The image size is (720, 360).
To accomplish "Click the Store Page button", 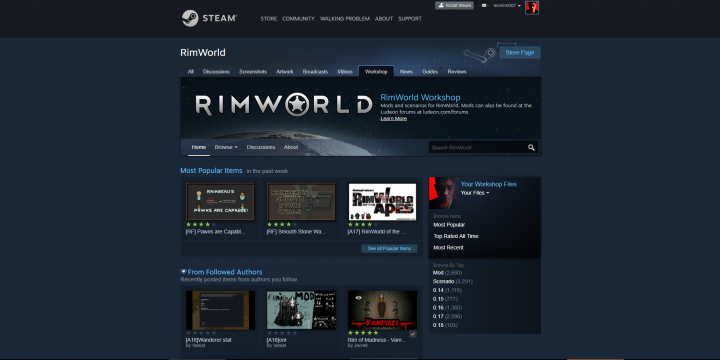I will [x=520, y=52].
